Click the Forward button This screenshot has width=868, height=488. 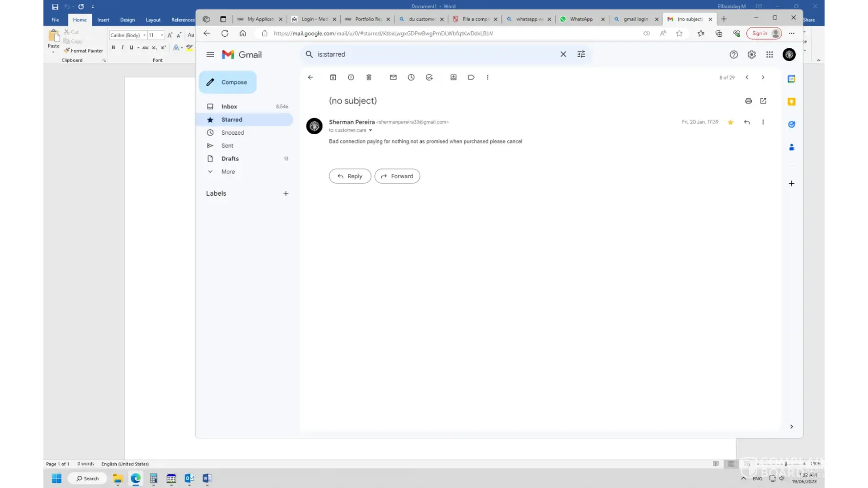pyautogui.click(x=397, y=176)
